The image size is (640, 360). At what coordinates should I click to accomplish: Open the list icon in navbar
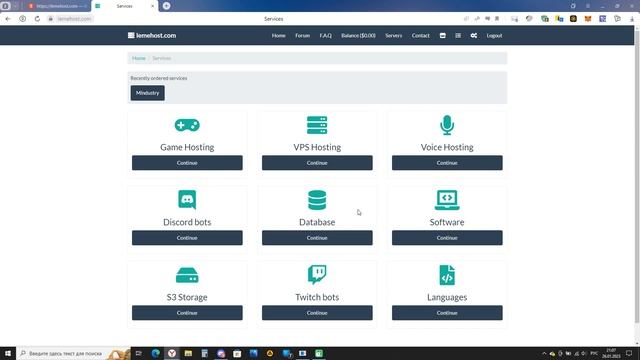click(x=458, y=36)
